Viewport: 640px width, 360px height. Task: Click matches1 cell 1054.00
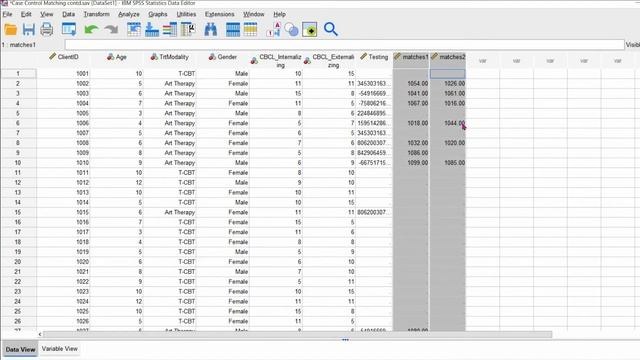click(x=411, y=83)
